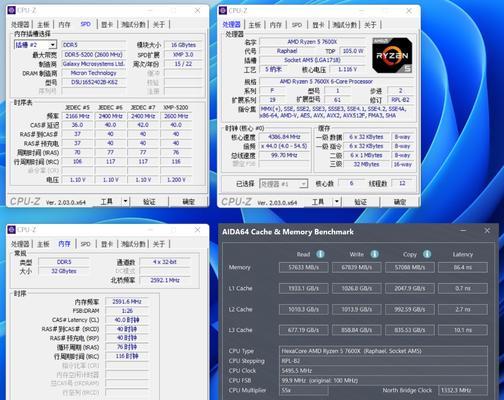The height and width of the screenshot is (400, 504).
Task: Expand the tools dropdown arrow in processor window
Action: pos(337,202)
